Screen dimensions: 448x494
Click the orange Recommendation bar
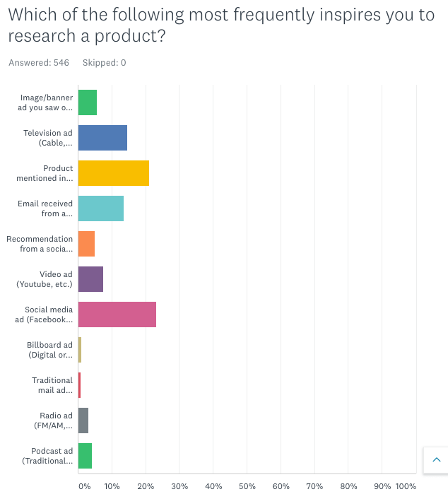86,244
